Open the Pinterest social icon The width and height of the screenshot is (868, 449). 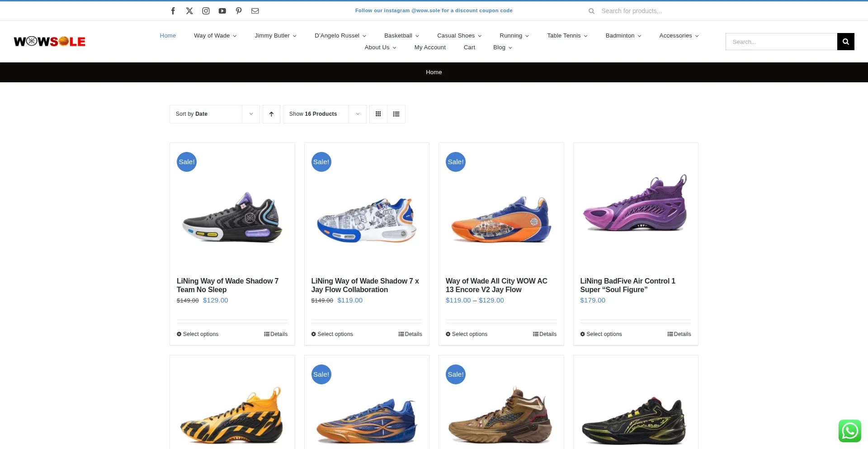239,11
